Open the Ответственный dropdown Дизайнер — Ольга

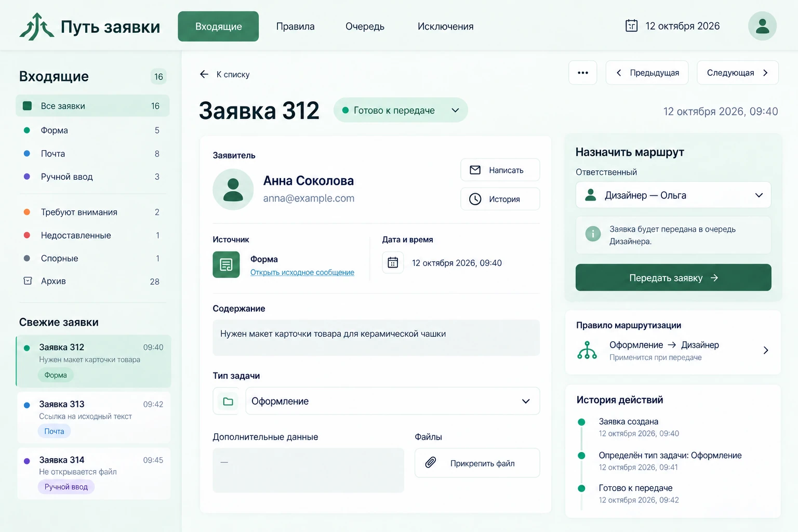click(673, 195)
